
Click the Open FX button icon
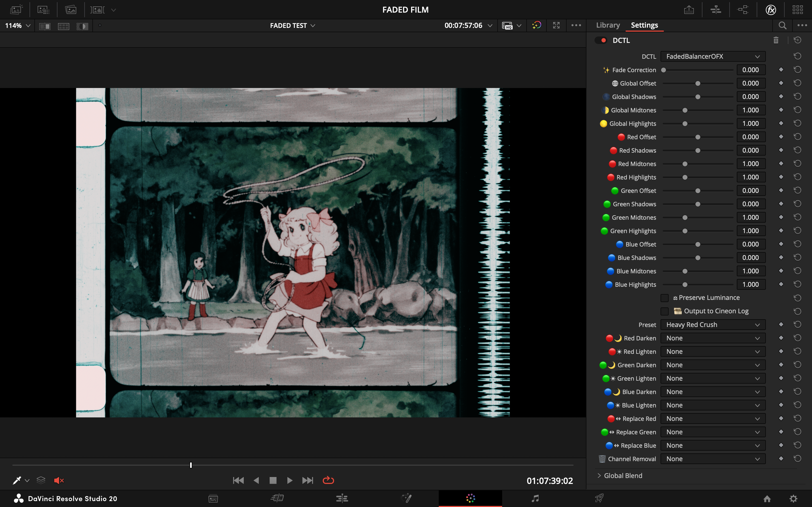click(771, 10)
